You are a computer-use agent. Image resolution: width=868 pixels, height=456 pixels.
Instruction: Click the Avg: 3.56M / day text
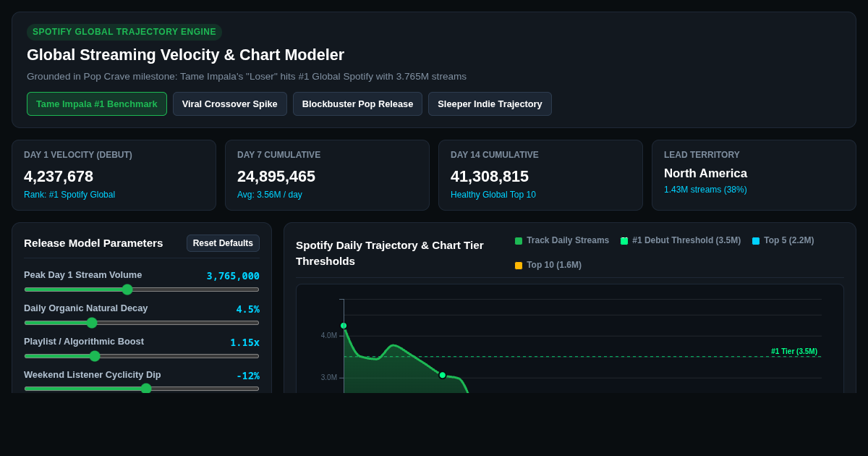click(270, 195)
